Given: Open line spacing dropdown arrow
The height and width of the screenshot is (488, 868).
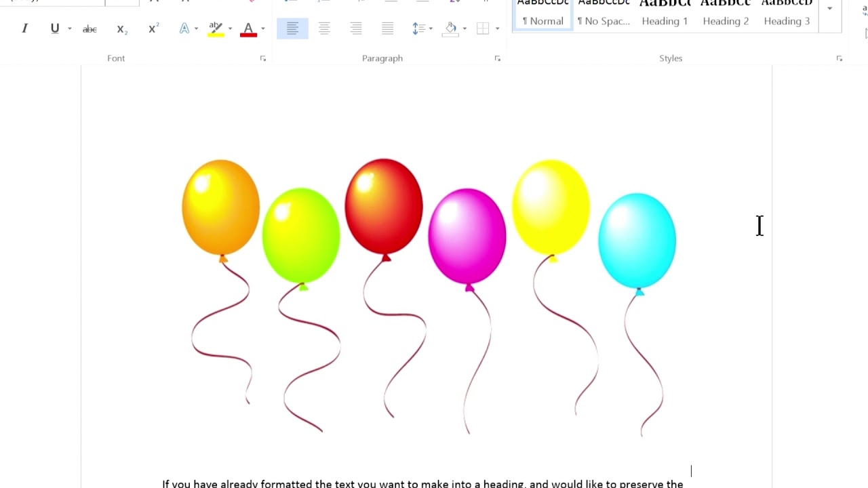Looking at the screenshot, I should coord(431,28).
